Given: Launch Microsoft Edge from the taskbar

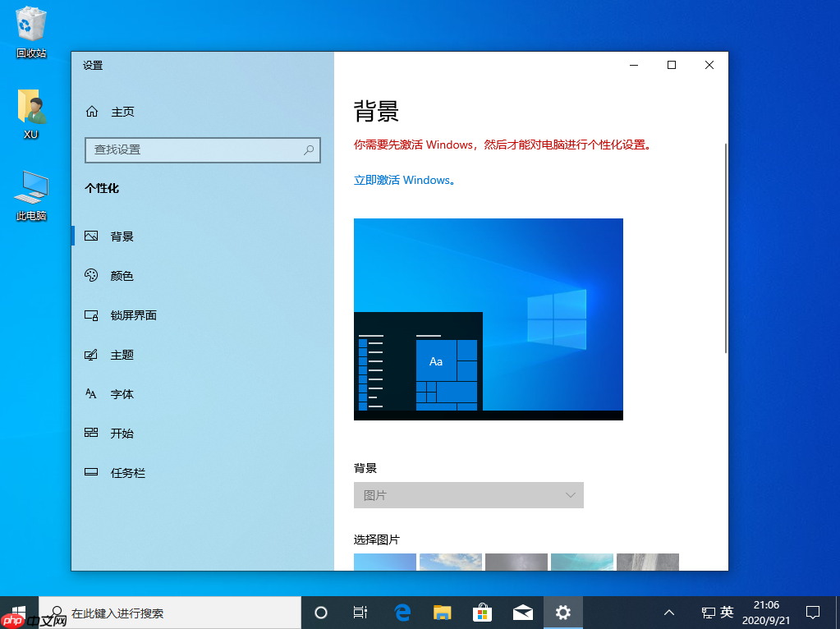Looking at the screenshot, I should click(x=402, y=612).
